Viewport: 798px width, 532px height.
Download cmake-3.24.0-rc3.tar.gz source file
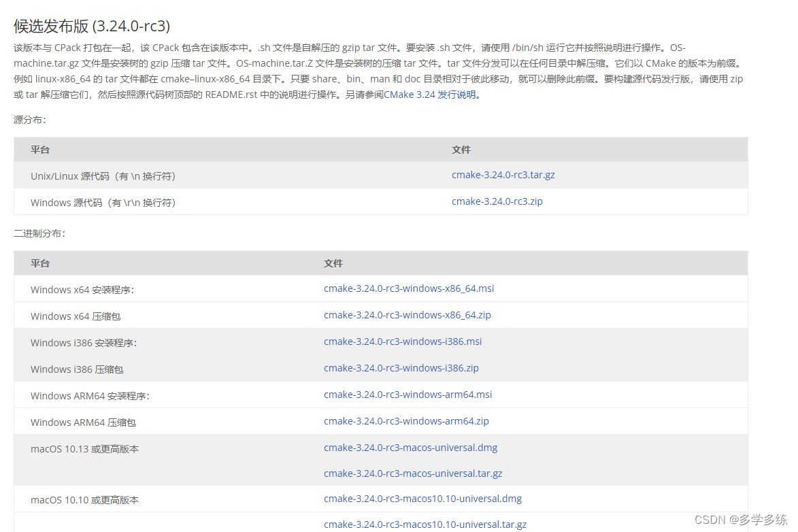pos(503,175)
